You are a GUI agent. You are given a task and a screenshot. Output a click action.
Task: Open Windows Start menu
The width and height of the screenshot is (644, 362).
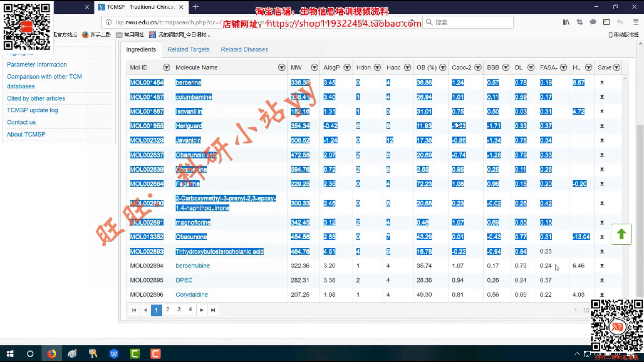[x=10, y=354]
